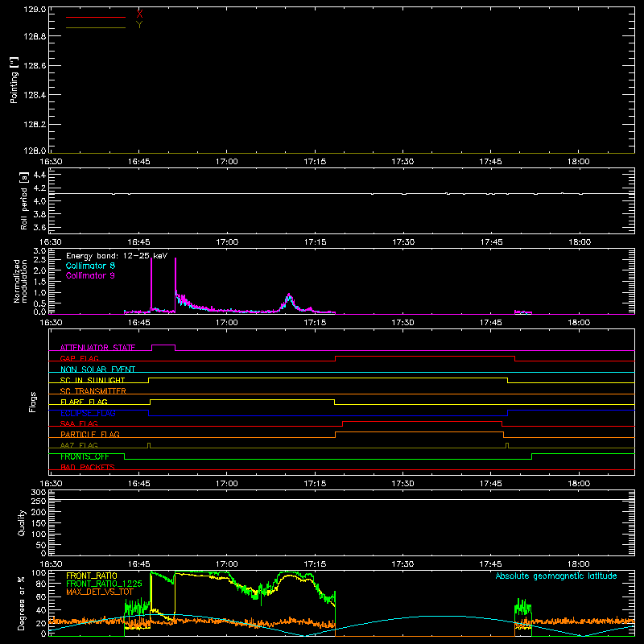The image size is (644, 644).
Task: Click the 150 quality tick label
Action: pos(39,523)
